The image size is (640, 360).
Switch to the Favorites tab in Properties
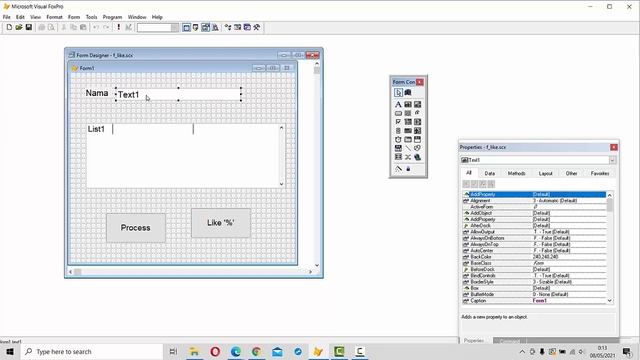coord(600,173)
